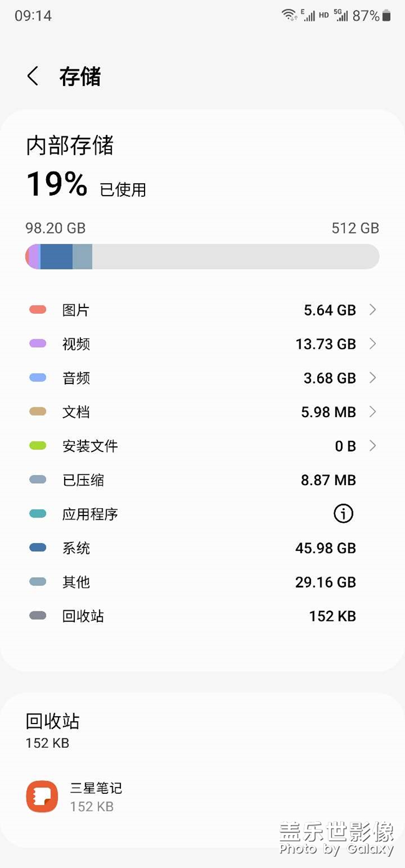Select the dark blue 系统 icon
Image resolution: width=405 pixels, height=868 pixels.
click(37, 548)
